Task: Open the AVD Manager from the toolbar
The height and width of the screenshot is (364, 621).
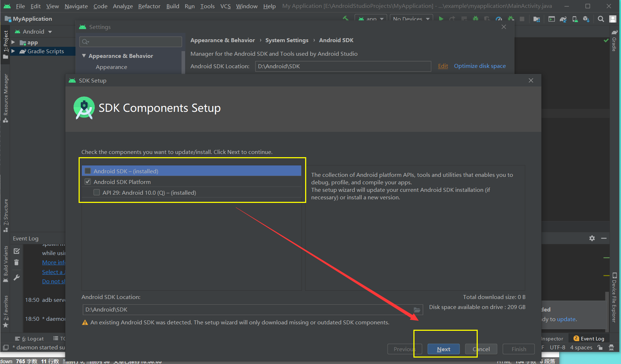Action: [x=576, y=19]
